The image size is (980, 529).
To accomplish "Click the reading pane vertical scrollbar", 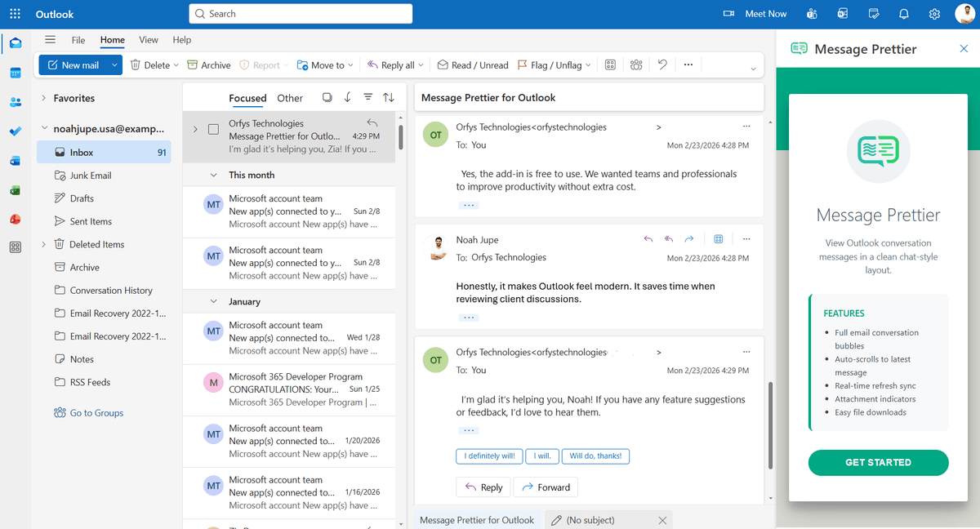I will (x=770, y=425).
